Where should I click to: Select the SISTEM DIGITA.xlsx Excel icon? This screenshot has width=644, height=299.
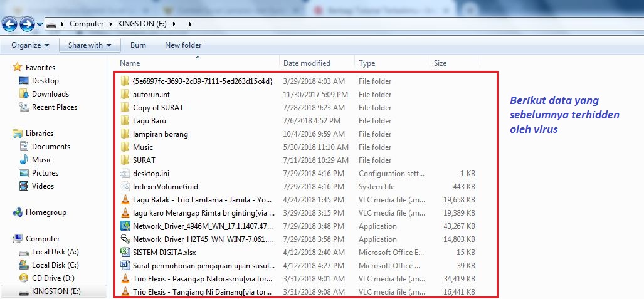pos(125,252)
